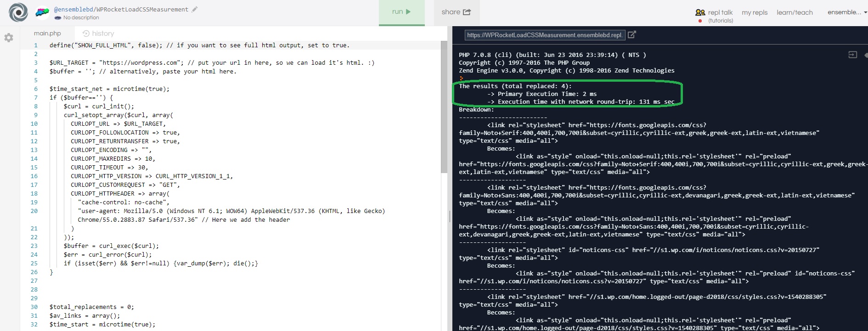This screenshot has width=868, height=331.
Task: Click the CURLOPT_HTTP_VERSION line
Action: pos(152,176)
